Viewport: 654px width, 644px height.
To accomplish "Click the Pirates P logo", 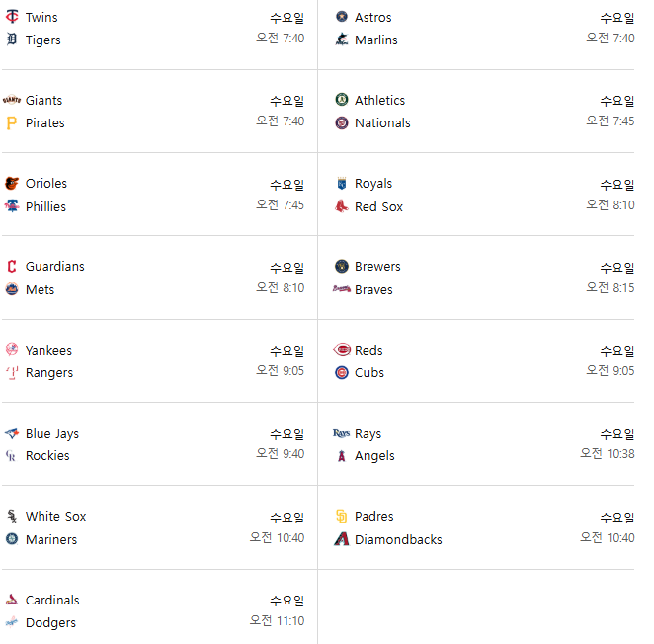I will click(x=12, y=123).
